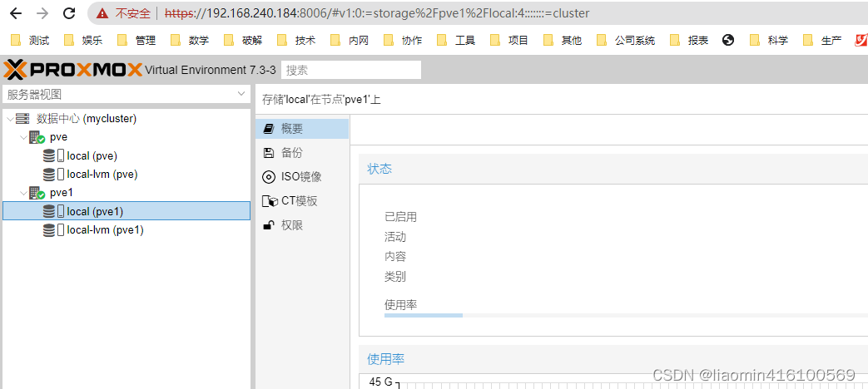Click the red bookmark icon at far right
This screenshot has width=868, height=389.
(861, 40)
